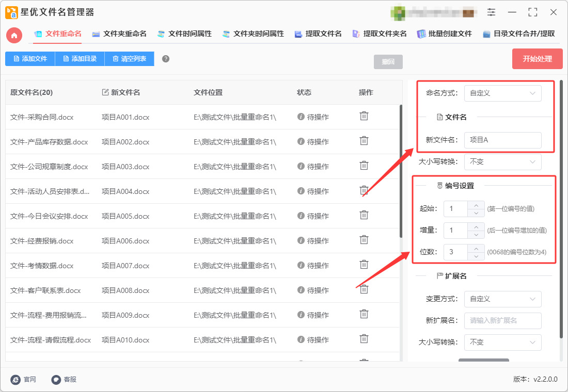The width and height of the screenshot is (568, 392).
Task: Expand the 大小写转换 dropdown under 文件名
Action: 502,162
